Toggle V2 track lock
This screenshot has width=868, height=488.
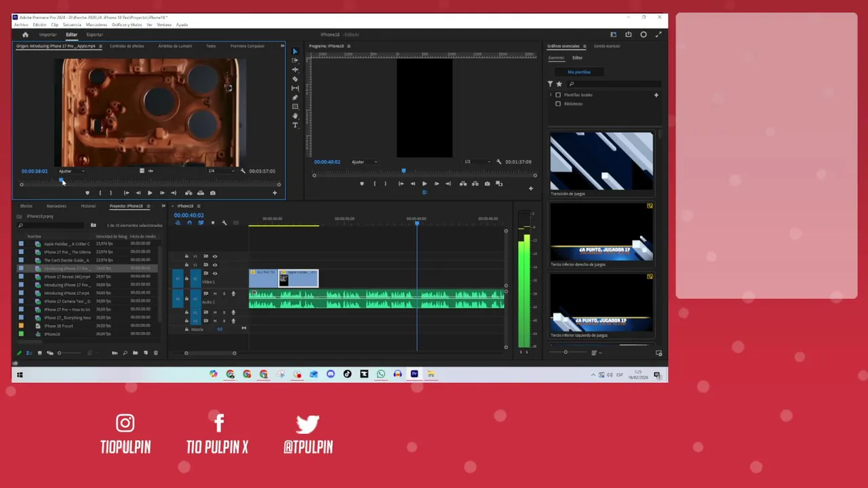(x=186, y=265)
